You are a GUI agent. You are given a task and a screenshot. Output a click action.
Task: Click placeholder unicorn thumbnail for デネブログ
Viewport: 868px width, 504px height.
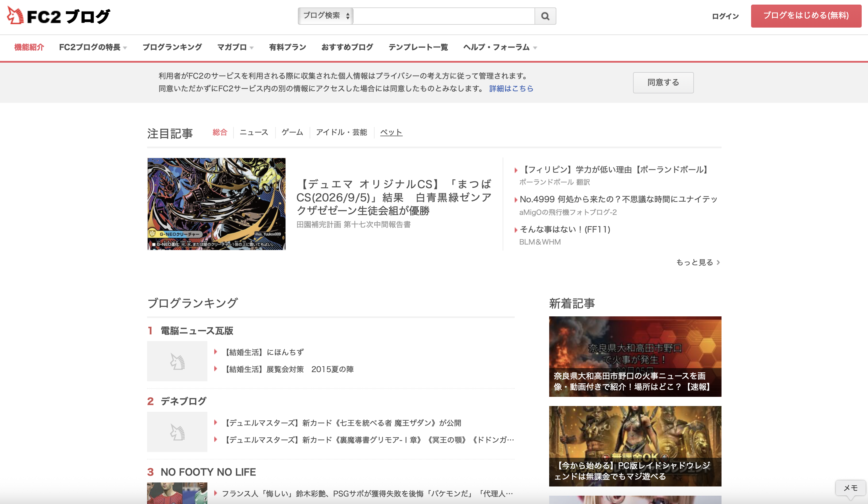point(177,432)
